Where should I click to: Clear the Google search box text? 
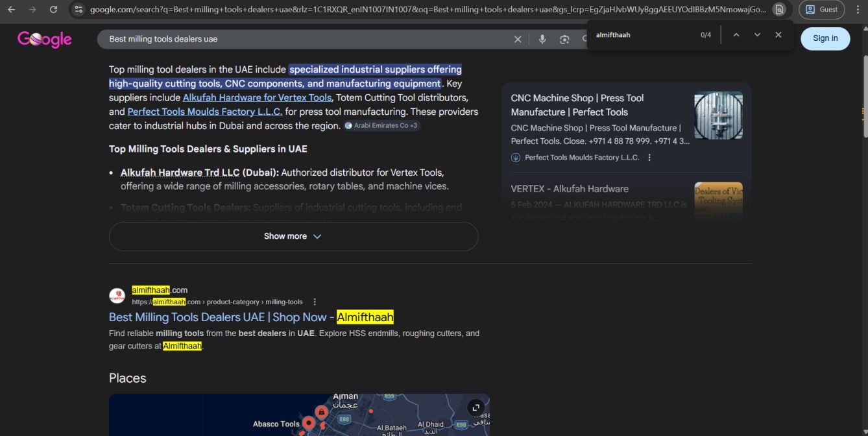point(518,40)
